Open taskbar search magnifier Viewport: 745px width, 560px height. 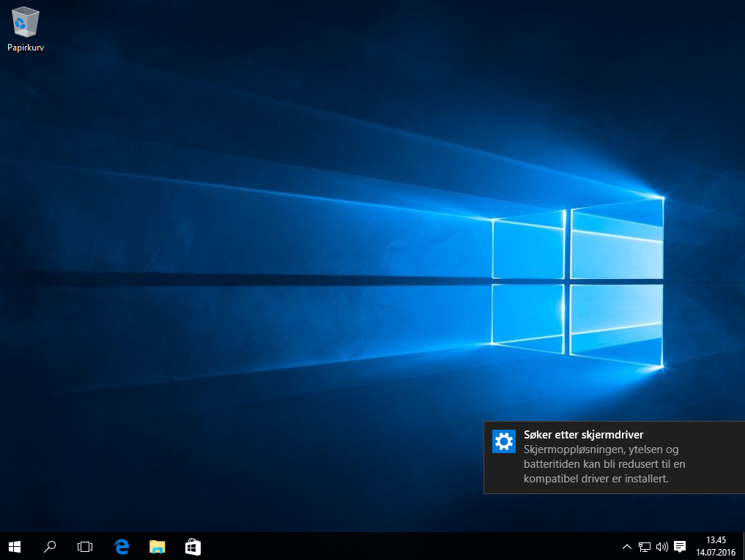[x=50, y=547]
